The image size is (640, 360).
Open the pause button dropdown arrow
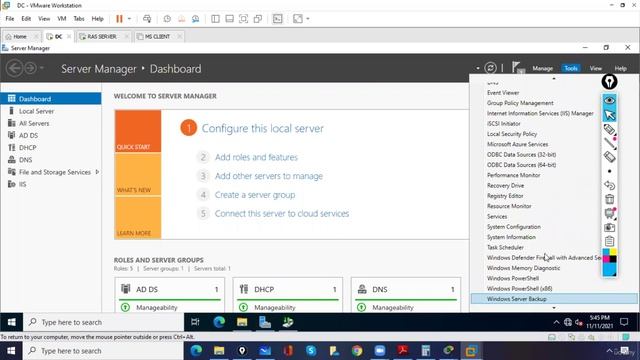(129, 19)
